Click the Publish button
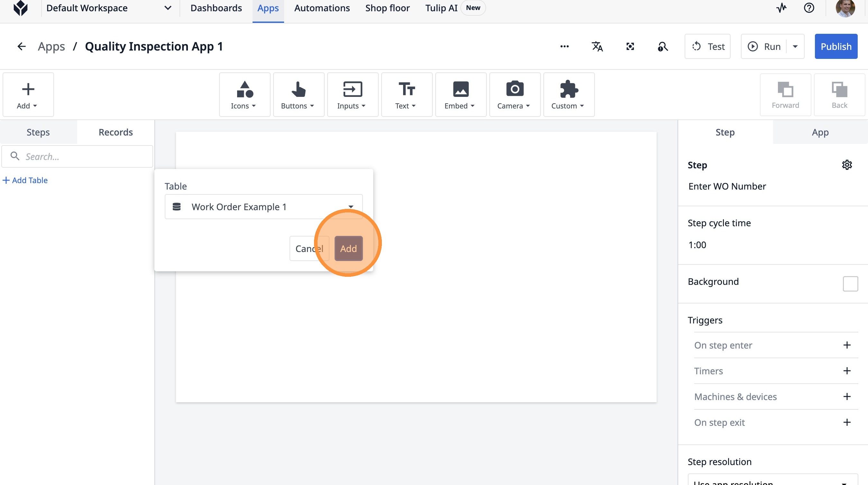The image size is (868, 485). point(836,46)
